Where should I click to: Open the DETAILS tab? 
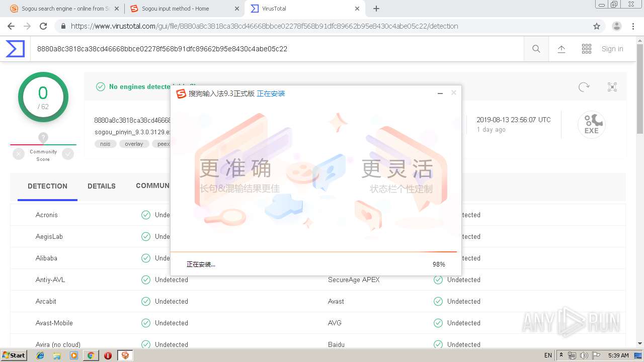point(102,186)
